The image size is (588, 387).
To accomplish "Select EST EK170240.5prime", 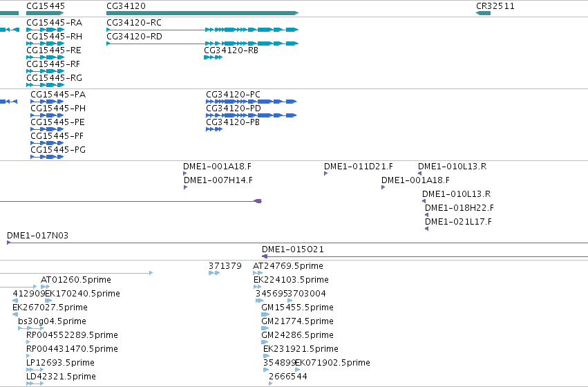I will pyautogui.click(x=82, y=294).
